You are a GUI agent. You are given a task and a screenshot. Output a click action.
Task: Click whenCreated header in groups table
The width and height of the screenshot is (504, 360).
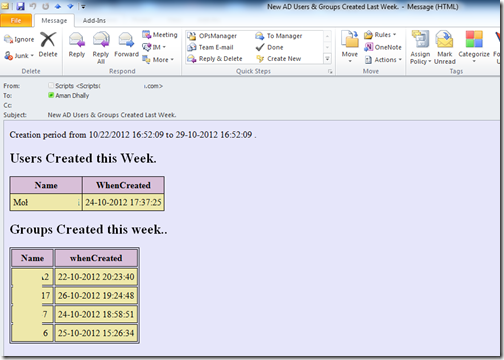96,258
